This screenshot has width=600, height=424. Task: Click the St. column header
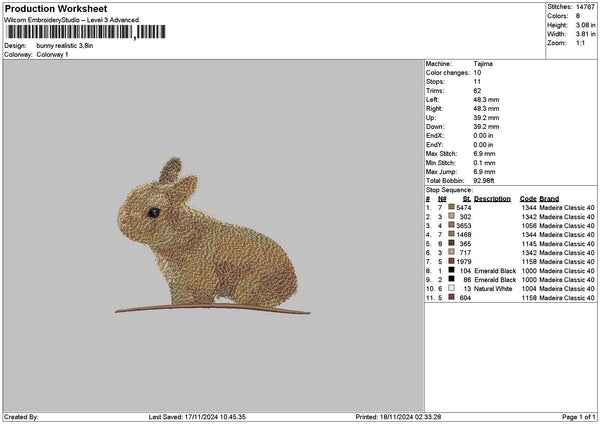click(466, 198)
